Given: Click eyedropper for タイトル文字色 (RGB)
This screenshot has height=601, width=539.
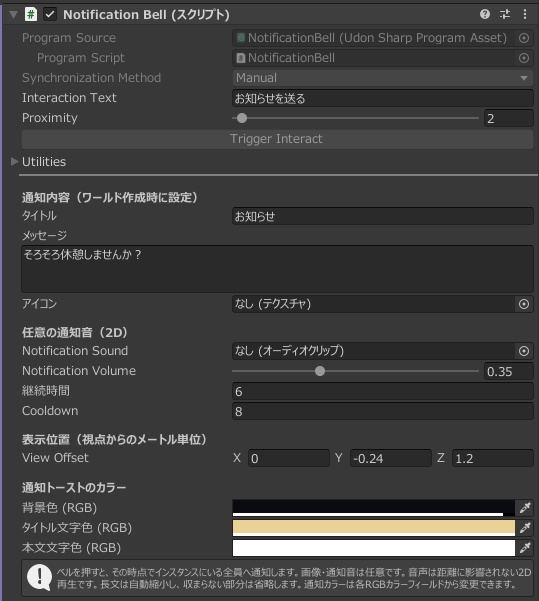Looking at the screenshot, I should (x=524, y=528).
